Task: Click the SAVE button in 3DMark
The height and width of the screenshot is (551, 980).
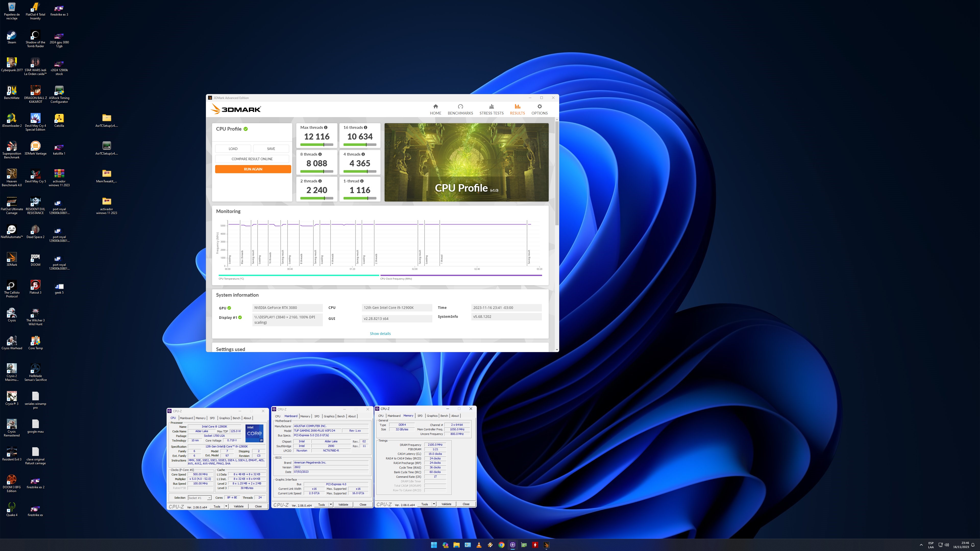Action: click(271, 149)
